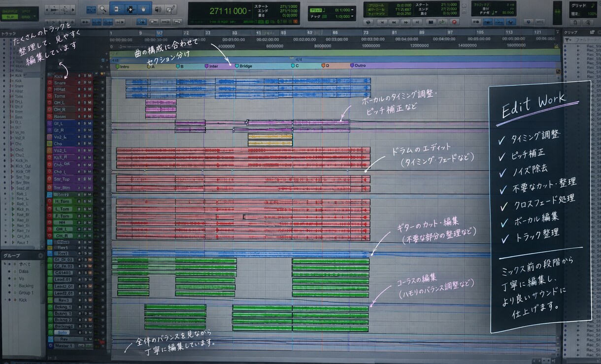Open the グループ list menu
This screenshot has width=601, height=364.
(x=41, y=256)
